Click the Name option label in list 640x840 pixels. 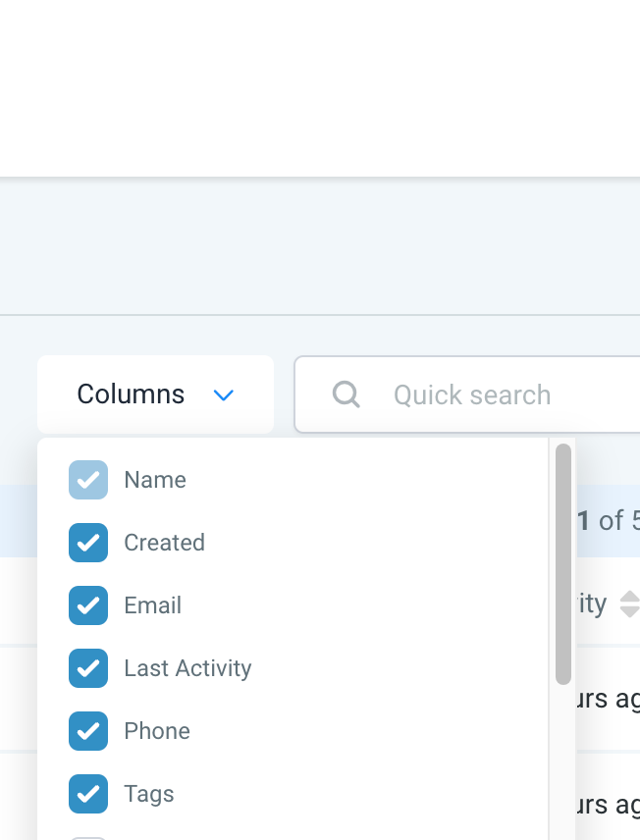click(155, 480)
